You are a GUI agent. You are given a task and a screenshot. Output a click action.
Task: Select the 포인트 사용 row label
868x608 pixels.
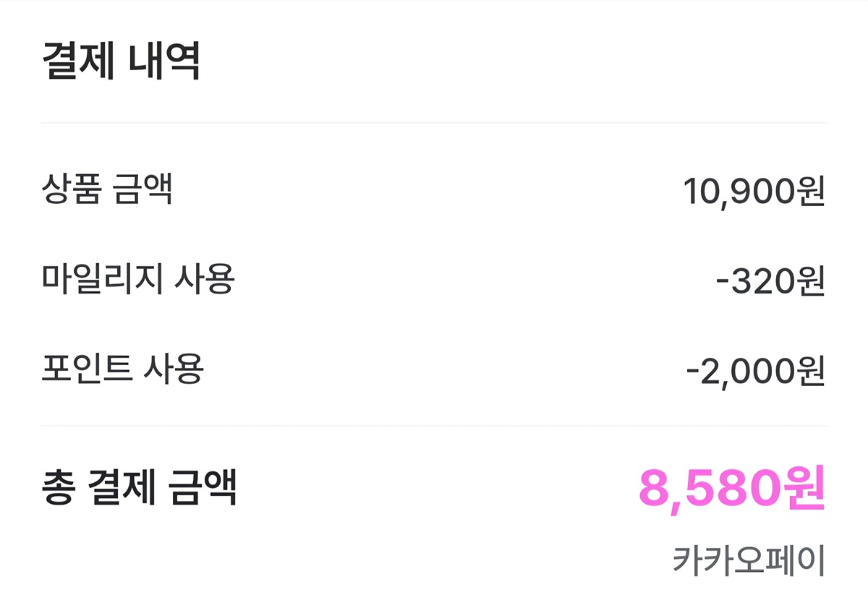pos(122,369)
